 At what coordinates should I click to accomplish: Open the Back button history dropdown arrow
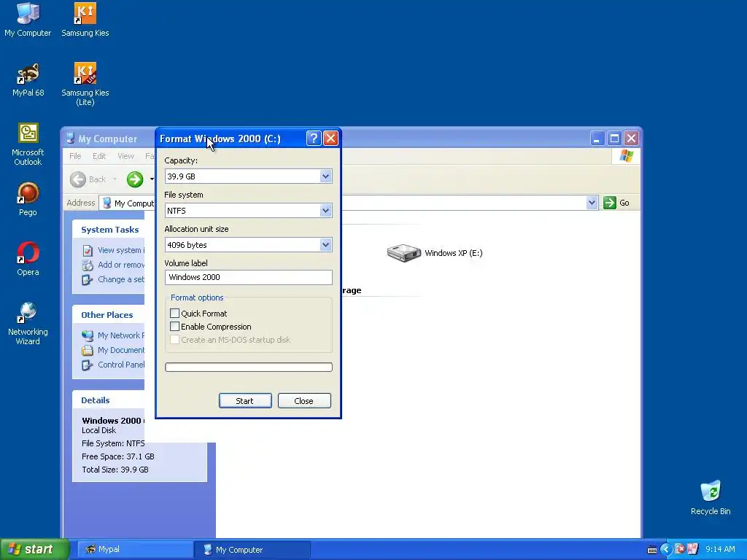tap(115, 179)
